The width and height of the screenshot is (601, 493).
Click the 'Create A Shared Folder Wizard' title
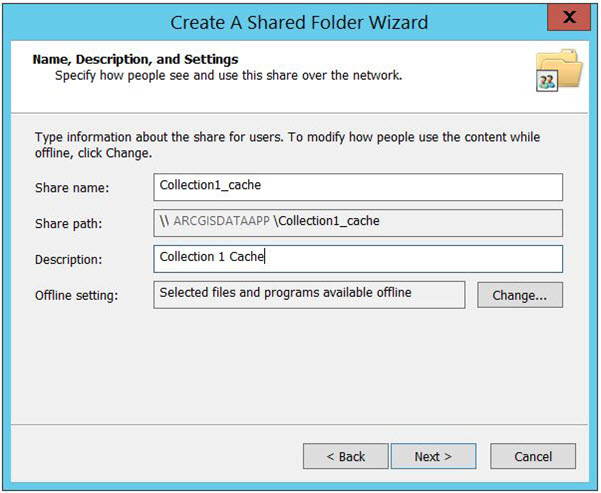[x=299, y=22]
